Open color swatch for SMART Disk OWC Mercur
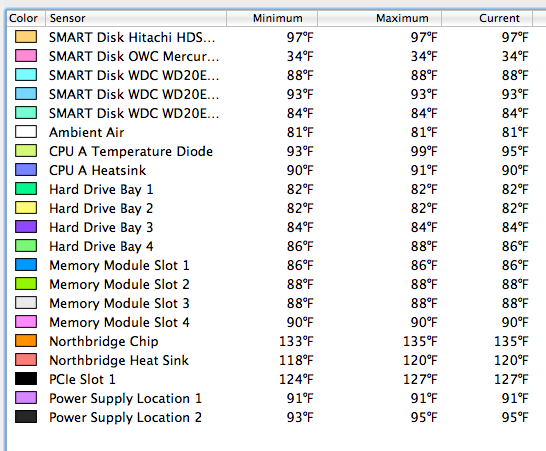Screen dimensions: 546x451 (26, 56)
